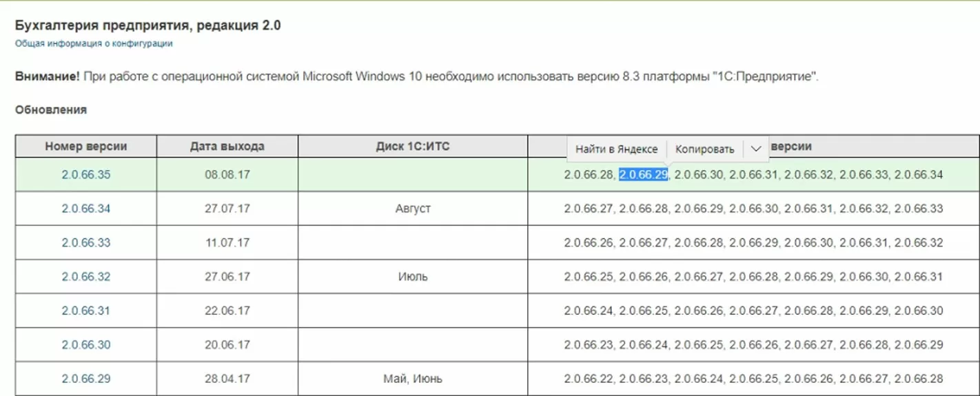980x396 pixels.
Task: Open version 2.0.66.32 link
Action: tap(85, 277)
